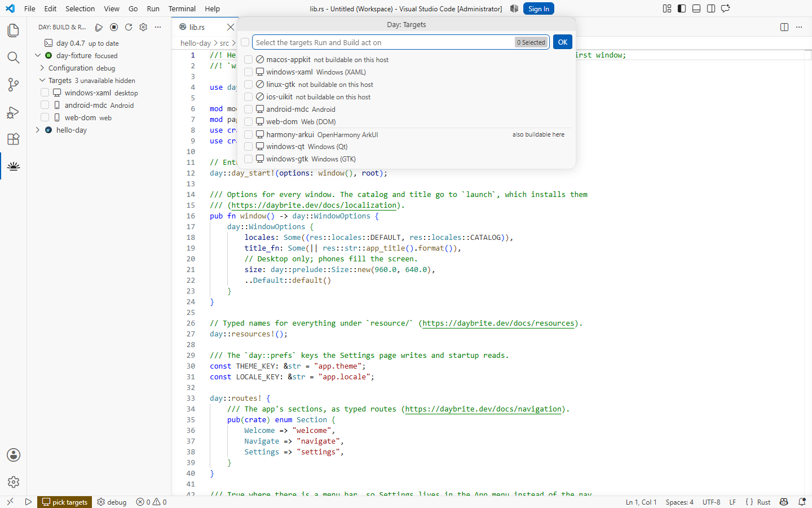Open editor more actions ellipsis
This screenshot has height=508, width=812.
point(799,27)
